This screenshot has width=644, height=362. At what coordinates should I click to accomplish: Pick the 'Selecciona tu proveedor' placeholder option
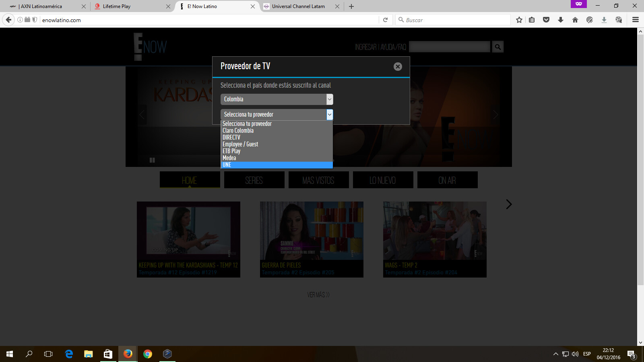(277, 124)
